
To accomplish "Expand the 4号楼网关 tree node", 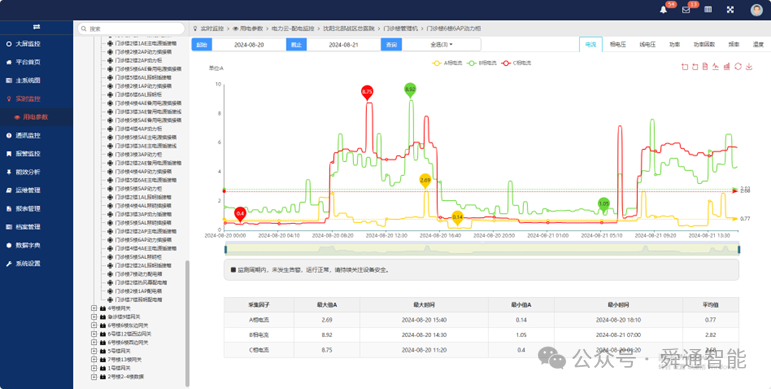I will pyautogui.click(x=94, y=308).
